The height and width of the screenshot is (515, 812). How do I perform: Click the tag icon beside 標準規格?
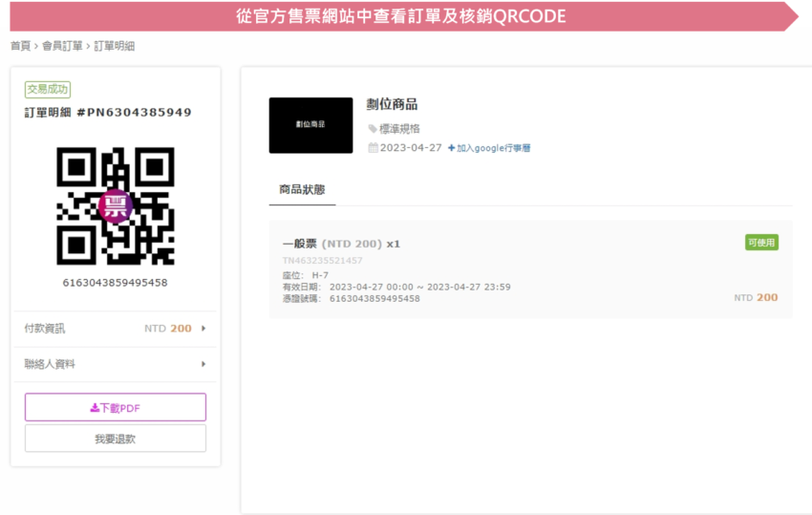pos(373,129)
